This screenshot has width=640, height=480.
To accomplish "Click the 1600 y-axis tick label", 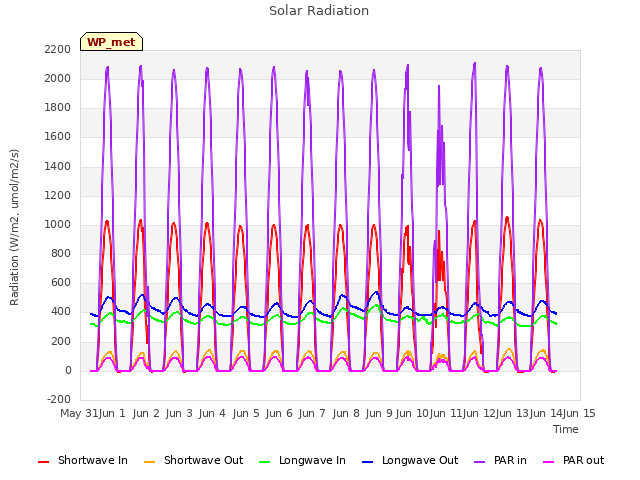I will (x=58, y=137).
